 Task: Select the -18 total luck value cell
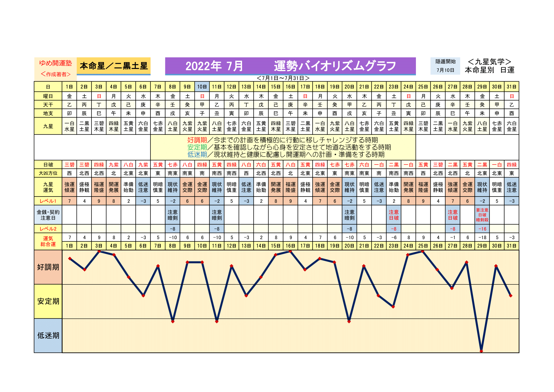pos(482,237)
